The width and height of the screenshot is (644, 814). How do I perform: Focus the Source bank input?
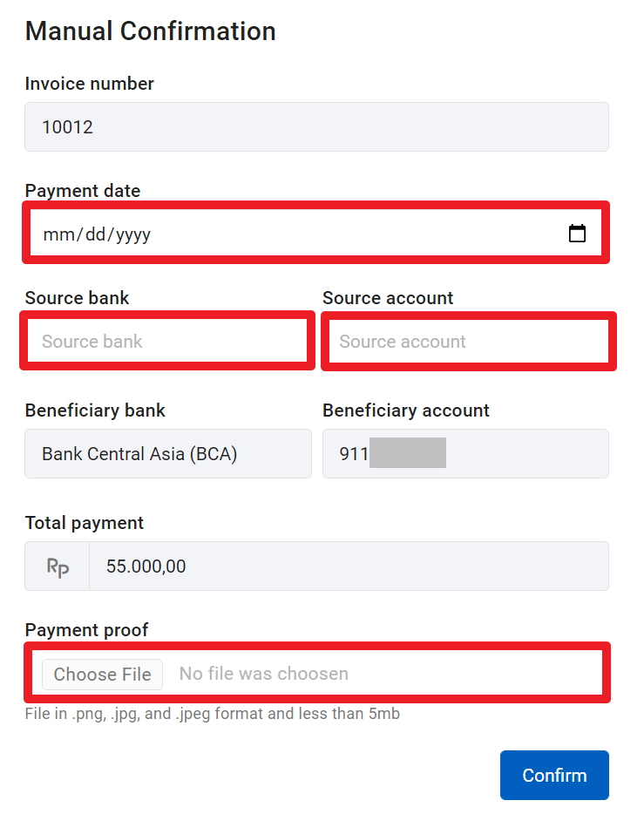point(167,341)
